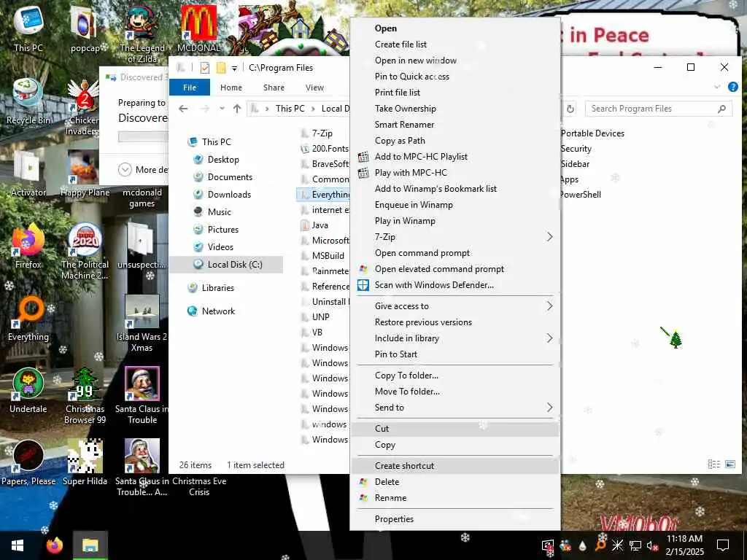Switch to the View ribbon tab

tap(314, 87)
